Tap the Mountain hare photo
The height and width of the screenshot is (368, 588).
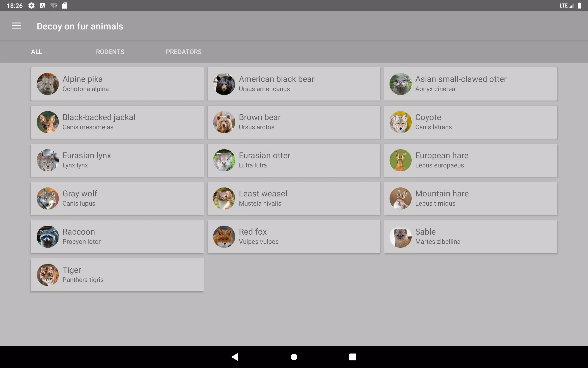pyautogui.click(x=400, y=198)
